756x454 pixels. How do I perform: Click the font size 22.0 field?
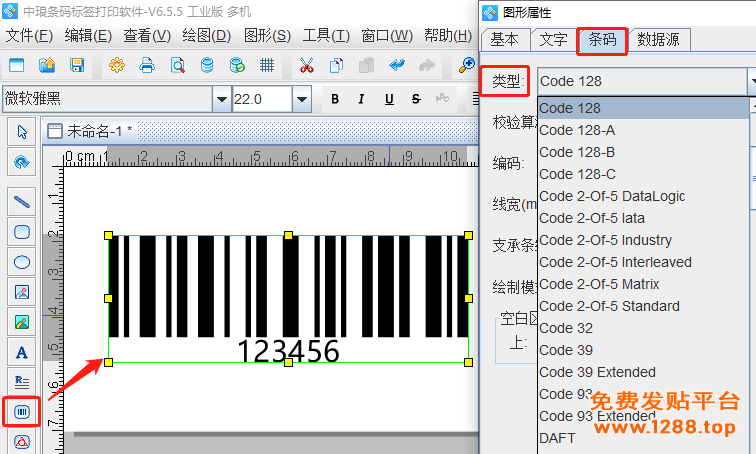click(x=262, y=99)
